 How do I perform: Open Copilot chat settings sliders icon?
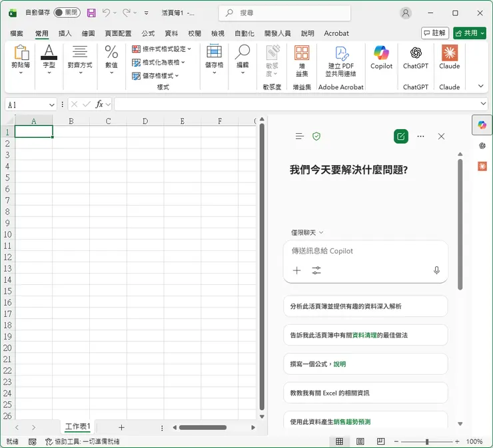tap(316, 270)
